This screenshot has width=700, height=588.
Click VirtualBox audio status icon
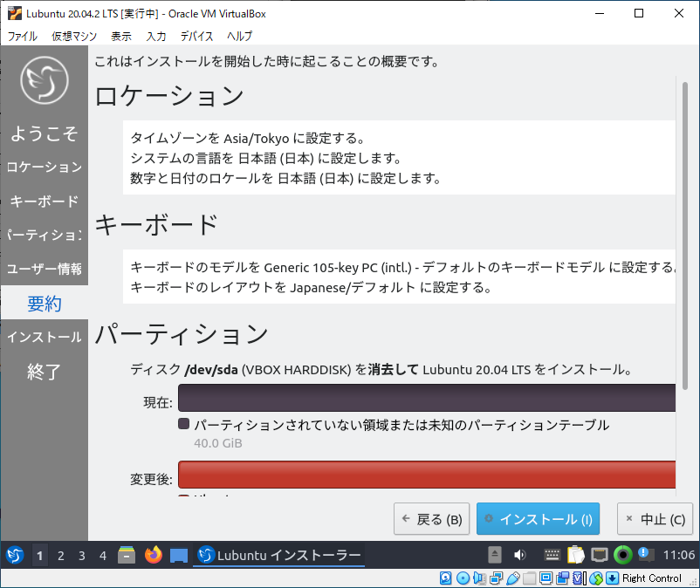(479, 578)
